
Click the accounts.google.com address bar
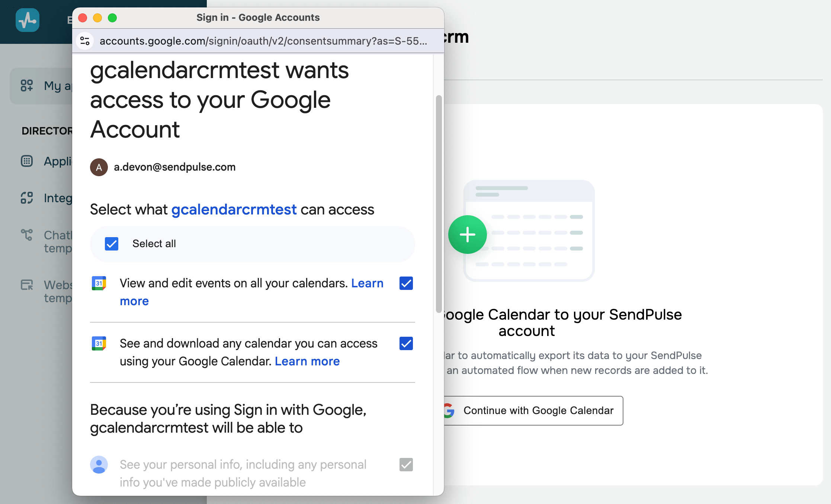pyautogui.click(x=263, y=41)
